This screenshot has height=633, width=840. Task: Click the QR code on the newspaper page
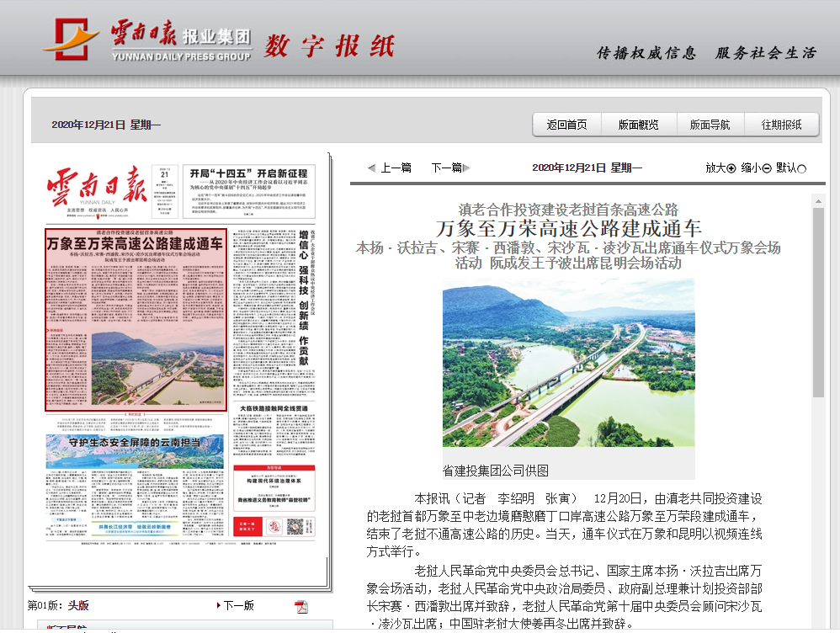click(295, 527)
